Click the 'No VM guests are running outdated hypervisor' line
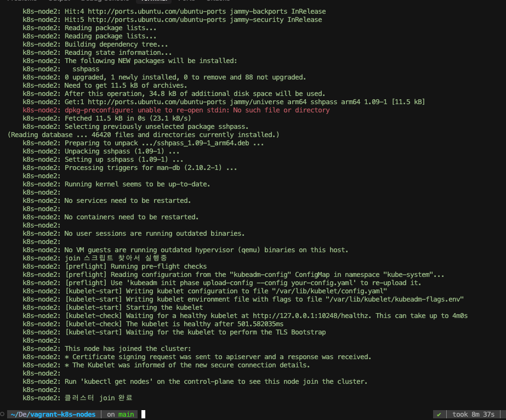 185,250
